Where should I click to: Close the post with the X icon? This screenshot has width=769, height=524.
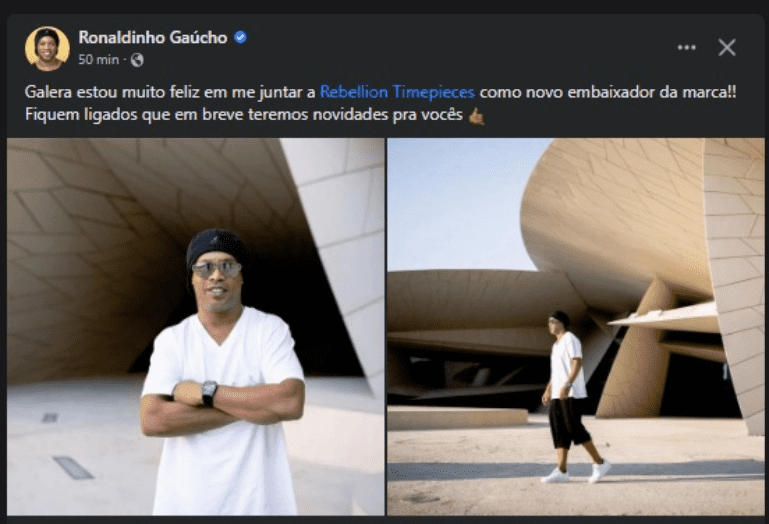coord(727,48)
